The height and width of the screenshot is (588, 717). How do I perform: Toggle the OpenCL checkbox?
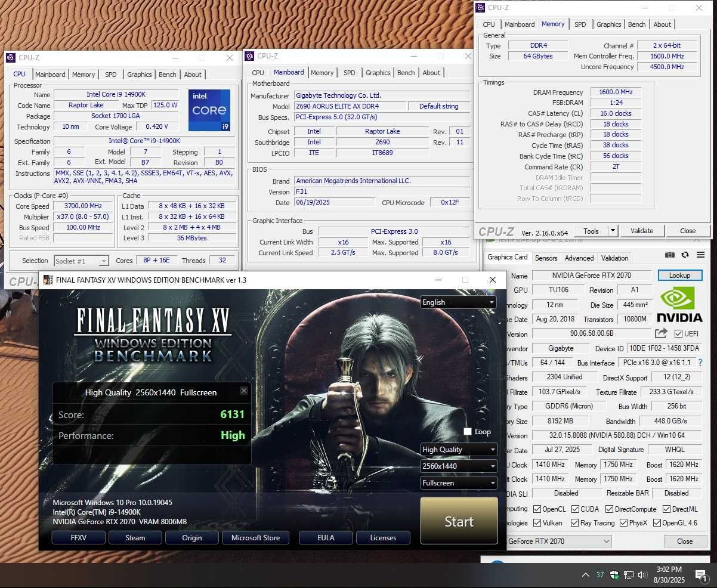click(x=537, y=509)
